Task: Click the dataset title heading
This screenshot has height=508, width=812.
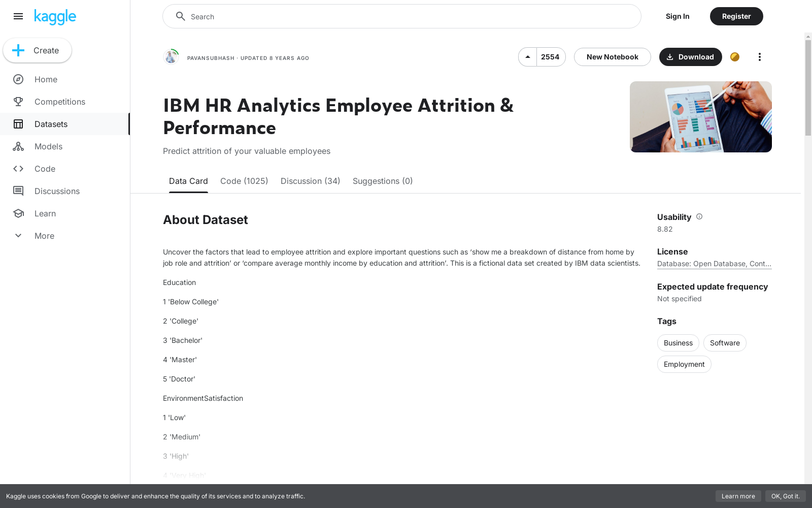Action: point(339,117)
